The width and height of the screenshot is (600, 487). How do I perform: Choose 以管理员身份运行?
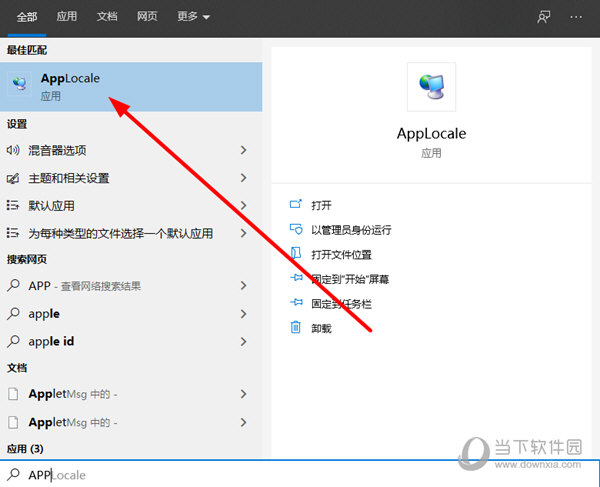(351, 230)
